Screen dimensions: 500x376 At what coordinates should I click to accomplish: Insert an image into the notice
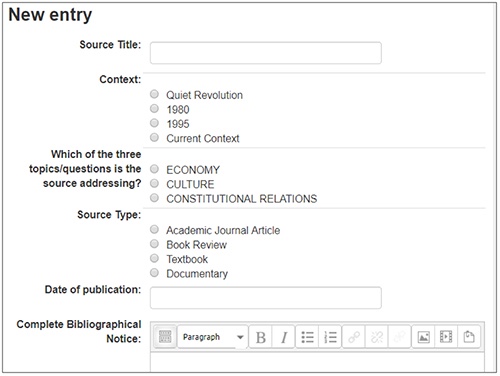coord(423,337)
